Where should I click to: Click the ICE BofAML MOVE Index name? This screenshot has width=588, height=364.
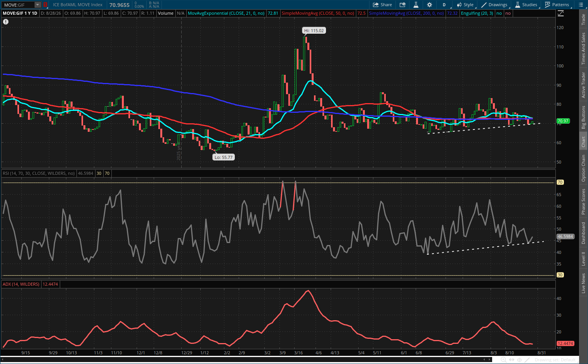tap(78, 5)
